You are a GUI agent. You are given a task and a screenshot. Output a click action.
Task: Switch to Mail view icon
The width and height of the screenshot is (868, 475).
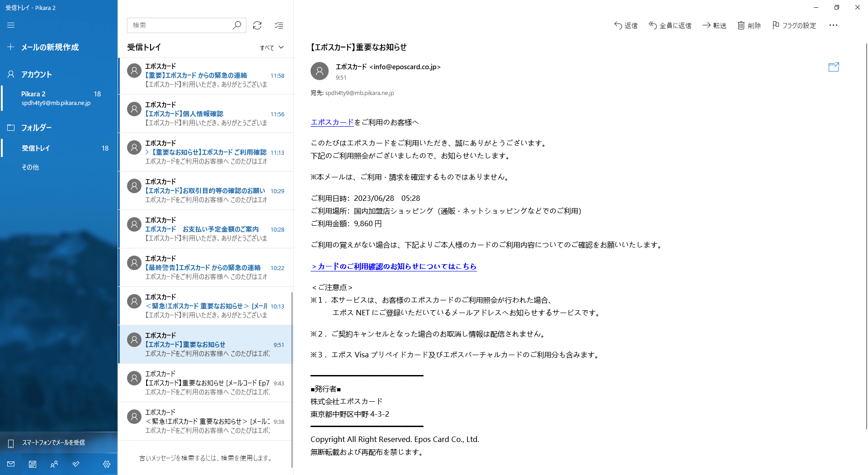(x=11, y=464)
